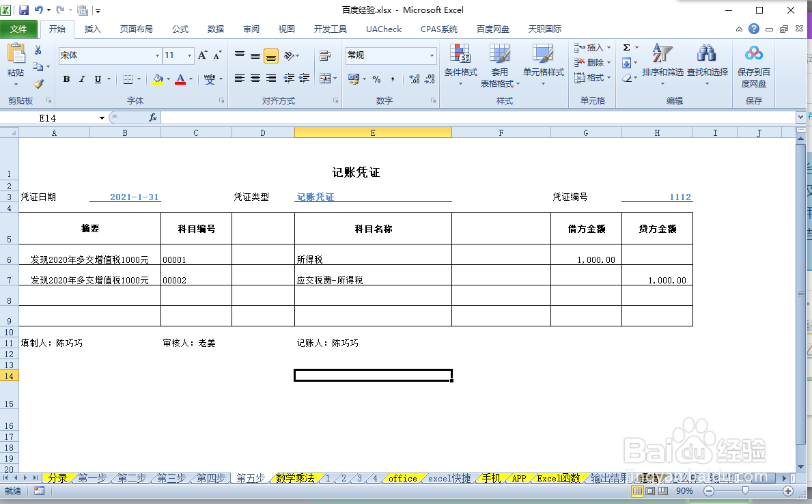This screenshot has width=812, height=504.
Task: Click zoom in plus button
Action: [788, 490]
